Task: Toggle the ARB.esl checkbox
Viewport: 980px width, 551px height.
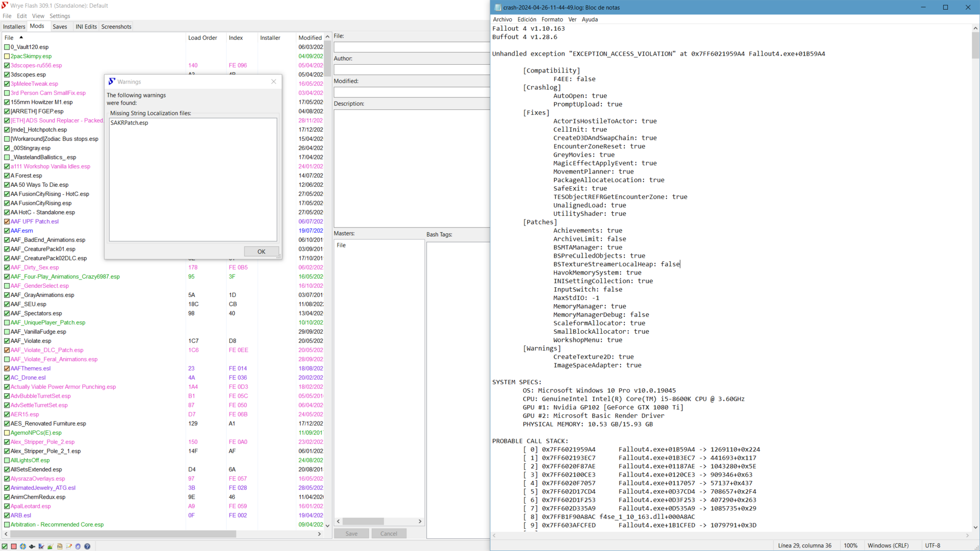Action: click(x=7, y=515)
